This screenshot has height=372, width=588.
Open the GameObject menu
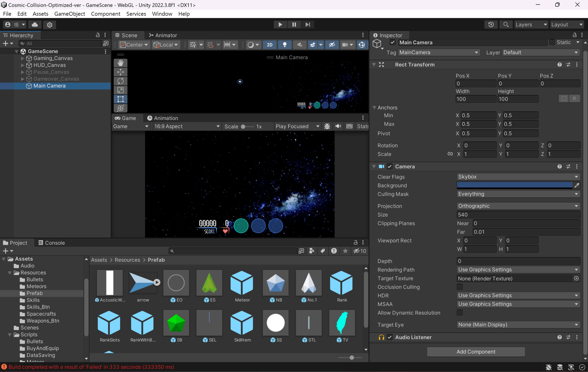69,14
